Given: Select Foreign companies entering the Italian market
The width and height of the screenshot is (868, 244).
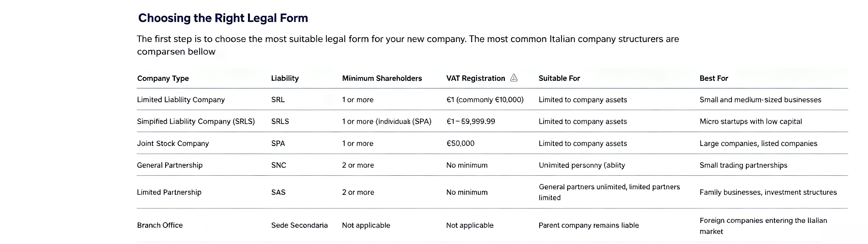Looking at the screenshot, I should point(763,226).
